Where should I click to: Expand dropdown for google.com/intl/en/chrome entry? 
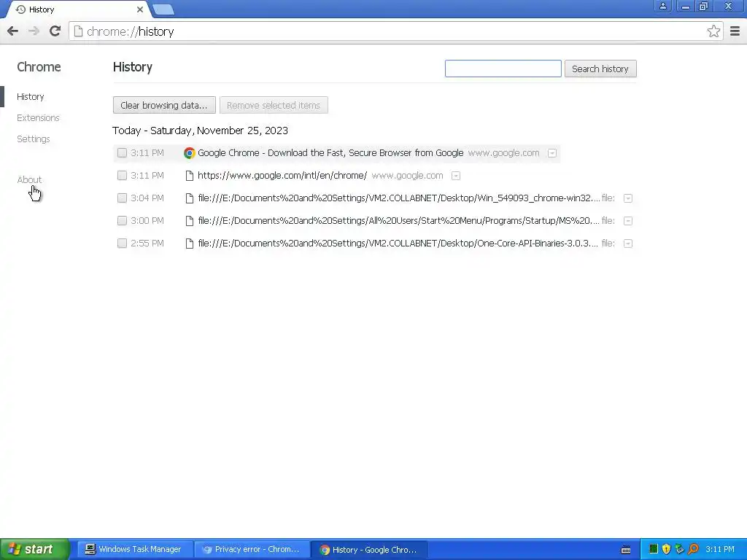tap(456, 176)
